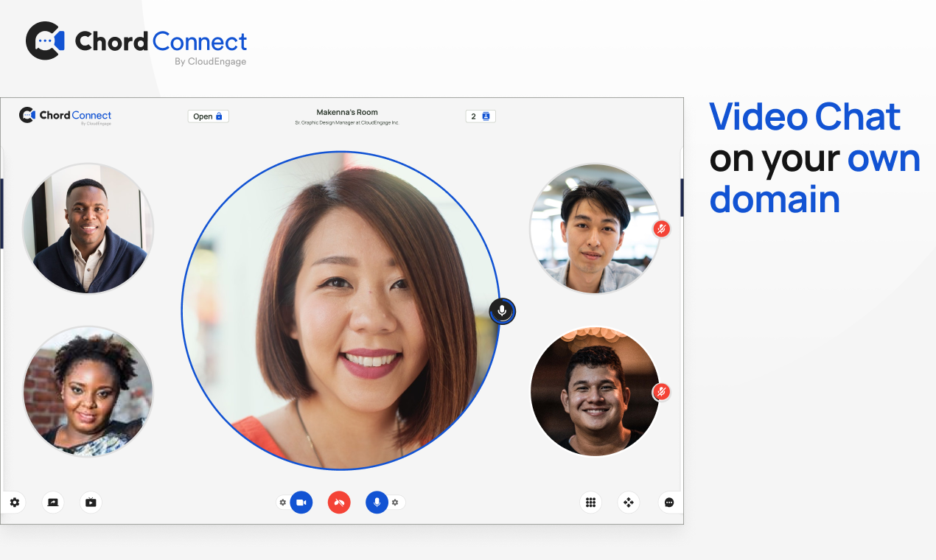Select the bottom-left participant video
The image size is (936, 560).
pyautogui.click(x=88, y=391)
